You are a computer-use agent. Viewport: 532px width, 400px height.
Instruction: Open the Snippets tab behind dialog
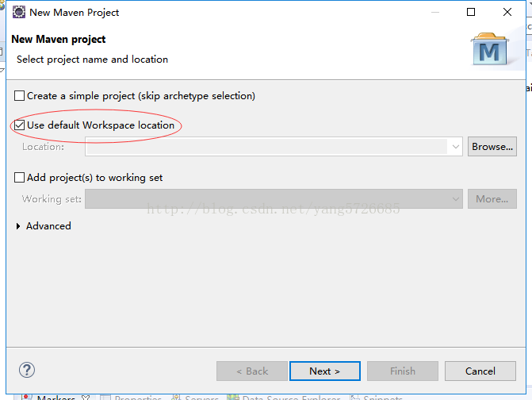tap(377, 398)
